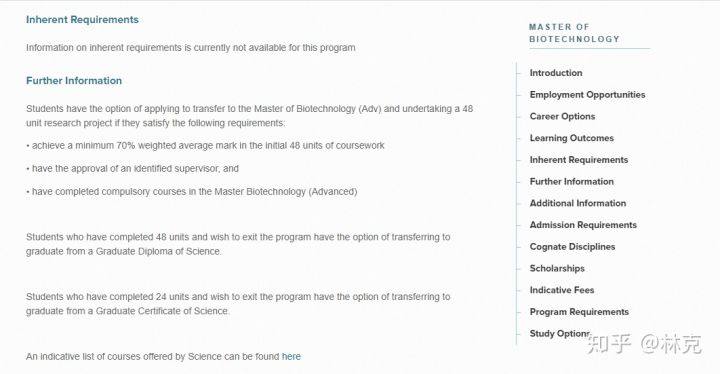This screenshot has height=374, width=720.
Task: Select Career Options in the sidebar
Action: [562, 116]
